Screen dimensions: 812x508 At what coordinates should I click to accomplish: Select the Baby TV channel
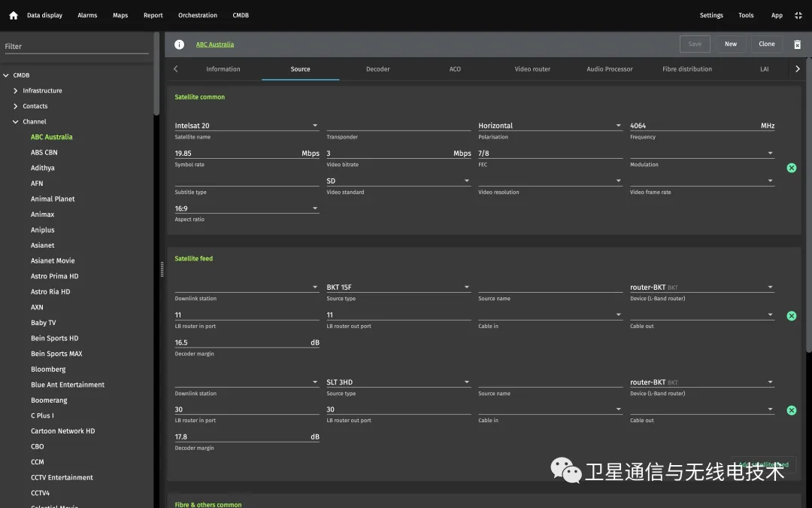(x=43, y=322)
